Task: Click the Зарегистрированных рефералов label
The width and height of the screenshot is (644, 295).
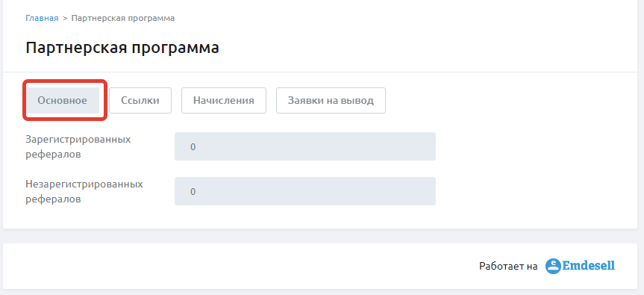Action: tap(78, 146)
